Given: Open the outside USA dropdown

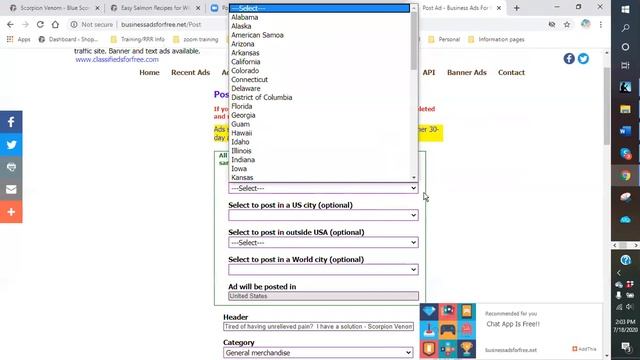Looking at the screenshot, I should (323, 242).
